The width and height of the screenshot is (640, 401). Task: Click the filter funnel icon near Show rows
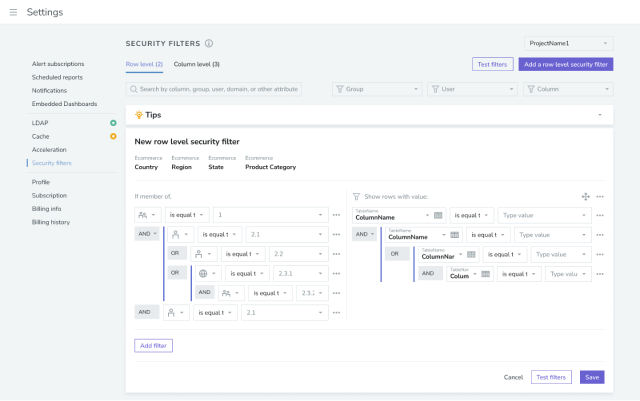356,197
